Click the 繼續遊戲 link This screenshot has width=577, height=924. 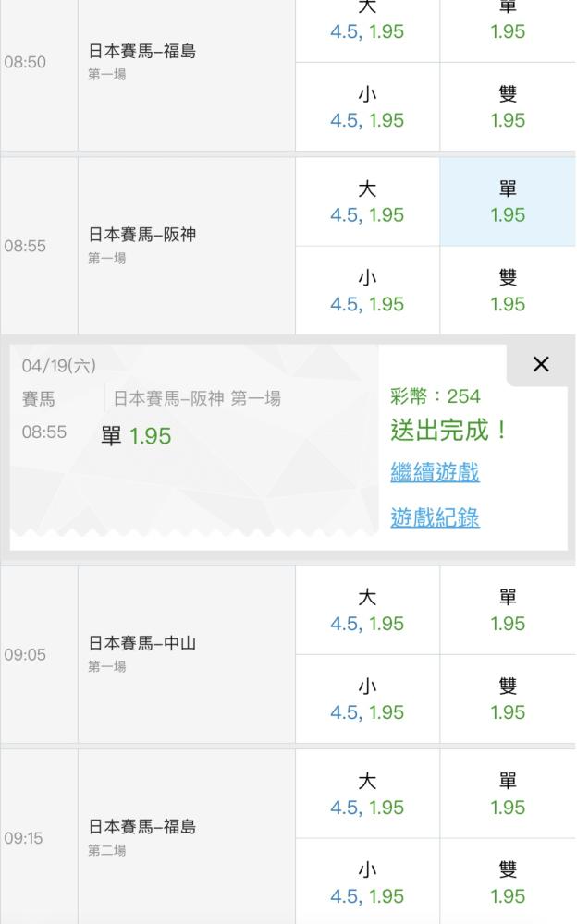click(x=435, y=473)
